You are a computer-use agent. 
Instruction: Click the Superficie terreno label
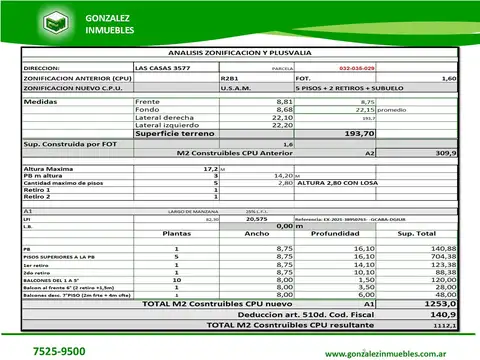point(175,134)
